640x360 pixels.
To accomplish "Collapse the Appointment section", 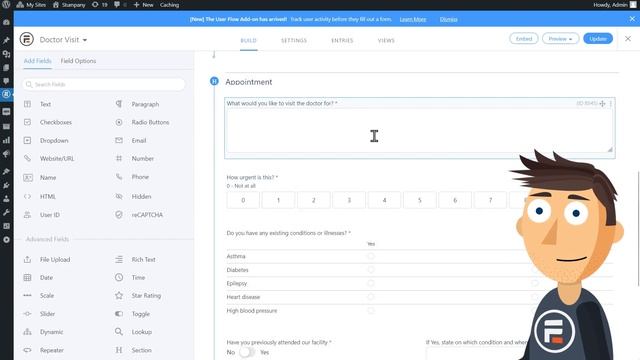I will coord(214,81).
